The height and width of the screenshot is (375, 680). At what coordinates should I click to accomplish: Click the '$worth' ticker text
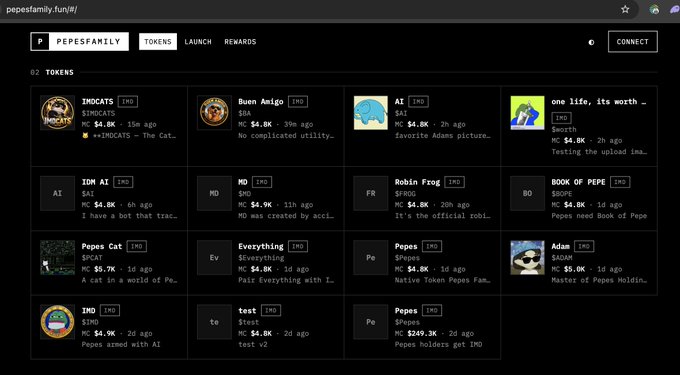click(564, 129)
